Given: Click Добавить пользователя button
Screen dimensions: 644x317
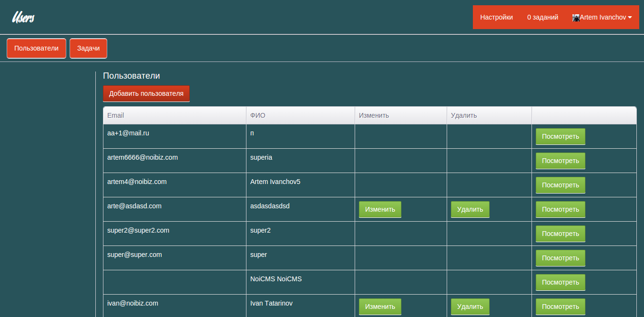Looking at the screenshot, I should point(146,93).
